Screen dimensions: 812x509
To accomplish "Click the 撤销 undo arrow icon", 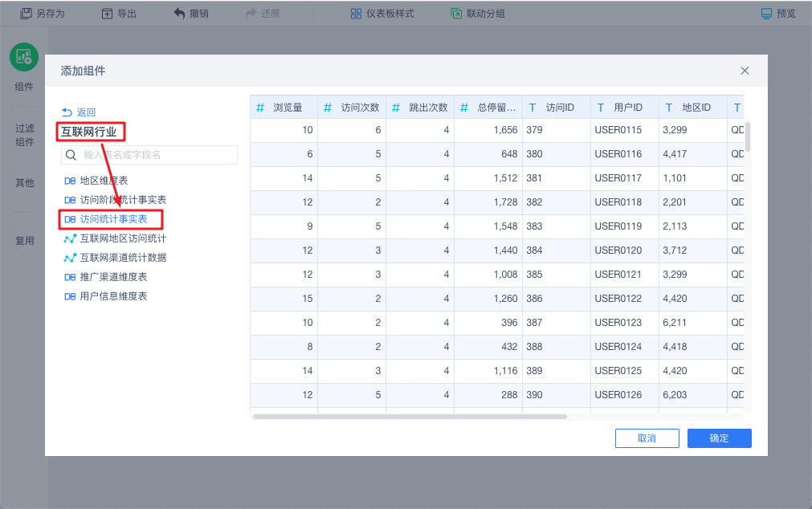I will click(x=179, y=14).
